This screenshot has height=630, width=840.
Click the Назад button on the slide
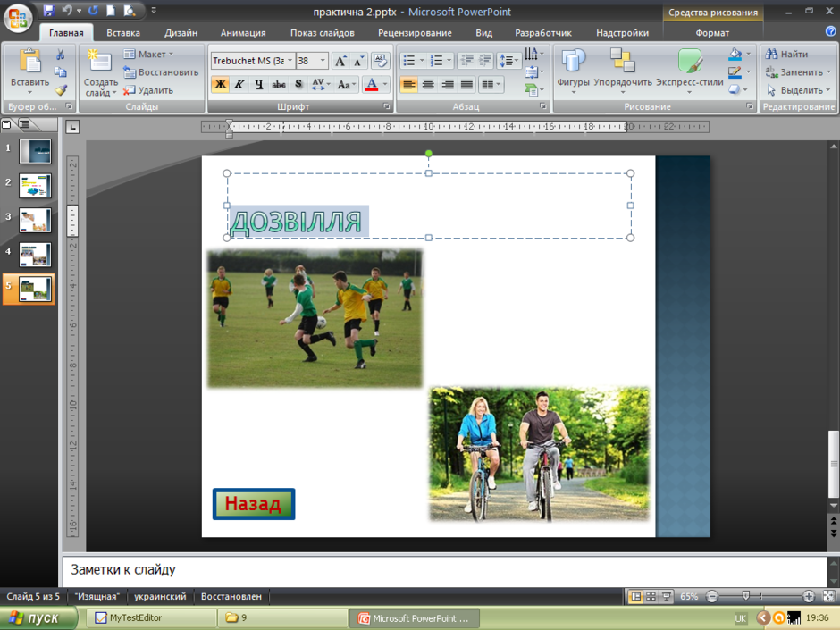click(x=254, y=504)
